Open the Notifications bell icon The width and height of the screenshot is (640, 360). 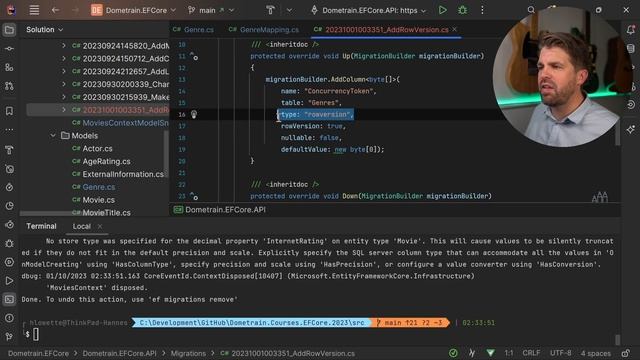631,30
